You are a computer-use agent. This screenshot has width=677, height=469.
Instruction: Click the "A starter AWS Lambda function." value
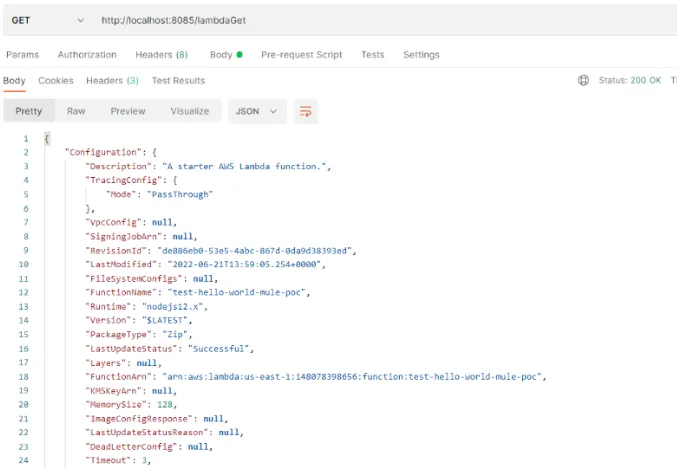[244, 166]
